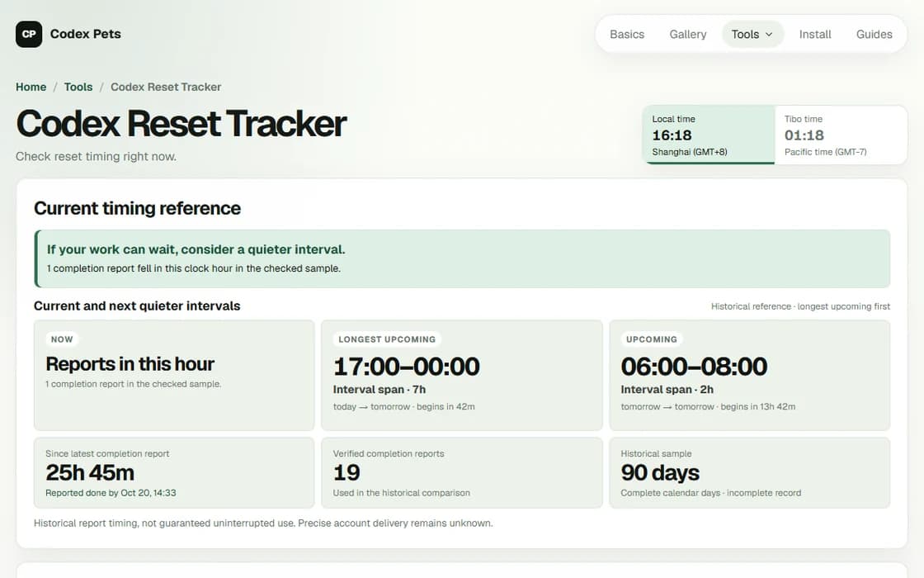This screenshot has width=924, height=578.
Task: Click the LONGEST UPCOMING badge
Action: coord(387,339)
